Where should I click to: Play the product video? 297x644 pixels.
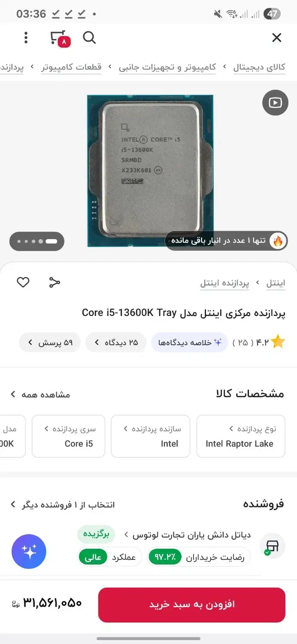[x=275, y=103]
